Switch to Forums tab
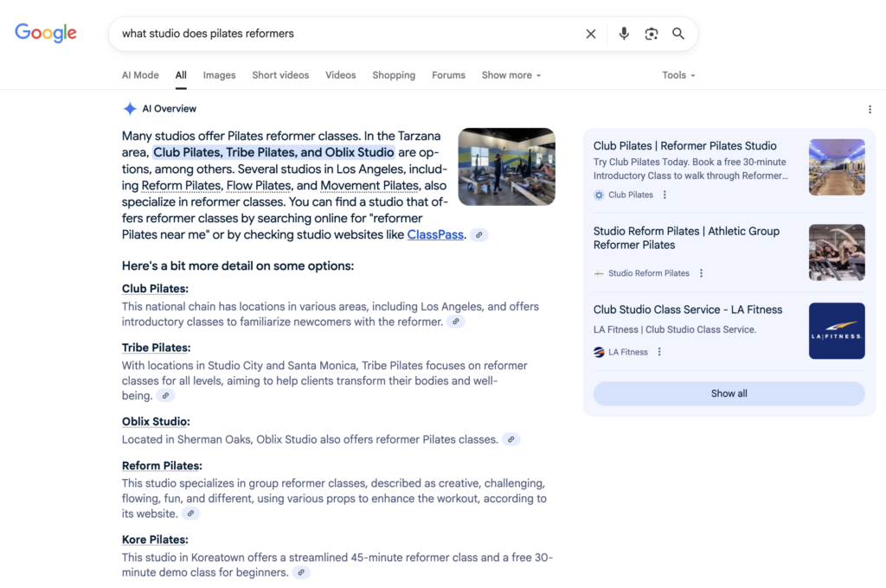The width and height of the screenshot is (886, 588). 449,75
